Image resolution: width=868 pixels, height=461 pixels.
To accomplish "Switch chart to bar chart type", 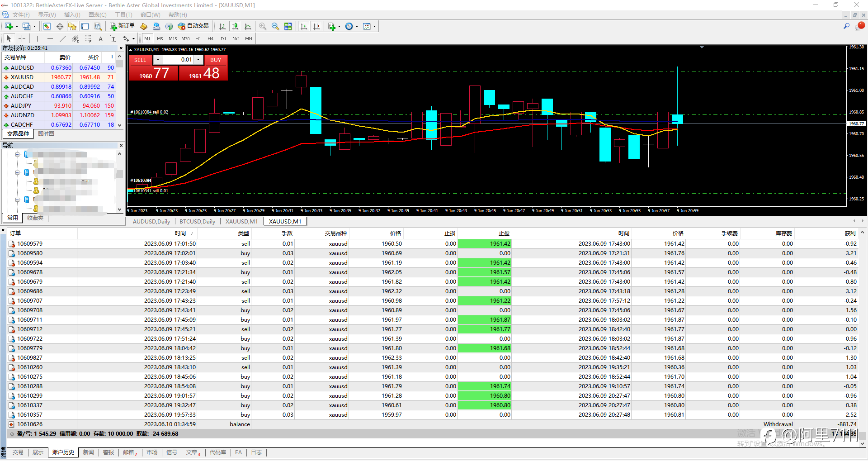I will tap(222, 26).
